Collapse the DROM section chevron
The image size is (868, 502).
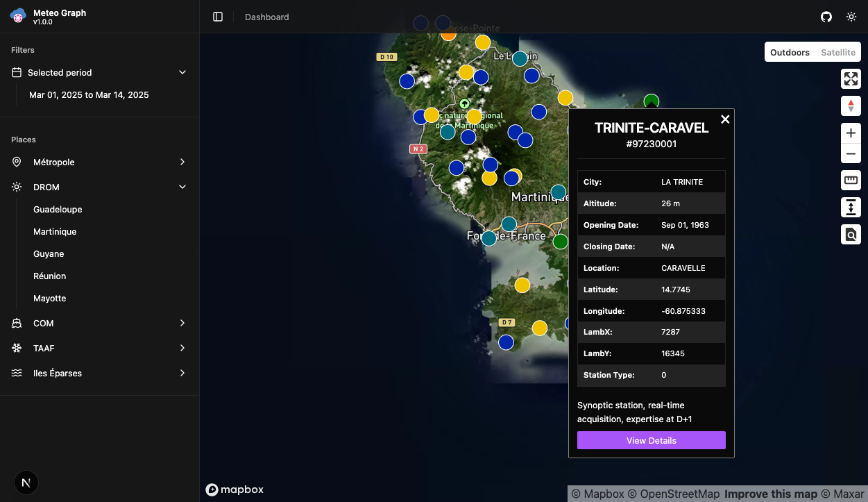click(x=182, y=187)
